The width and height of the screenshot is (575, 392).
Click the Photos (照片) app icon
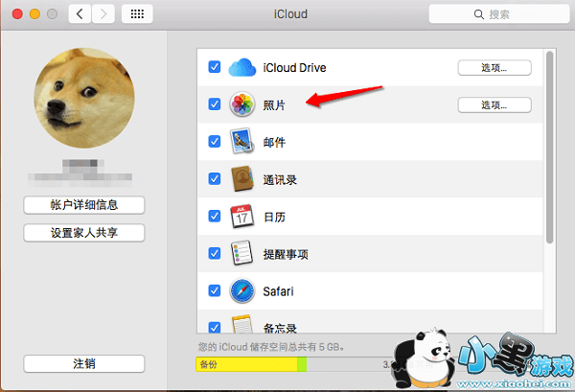point(242,104)
